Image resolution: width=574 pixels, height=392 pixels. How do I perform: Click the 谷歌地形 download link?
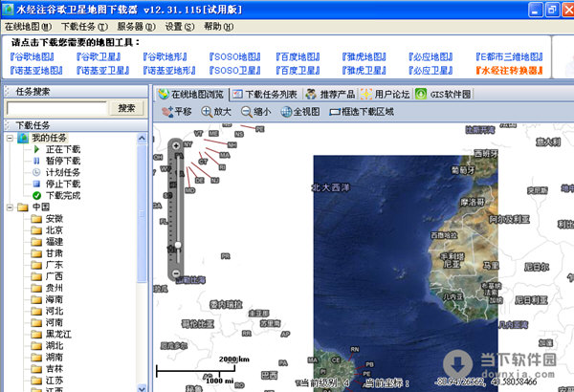pyautogui.click(x=166, y=56)
